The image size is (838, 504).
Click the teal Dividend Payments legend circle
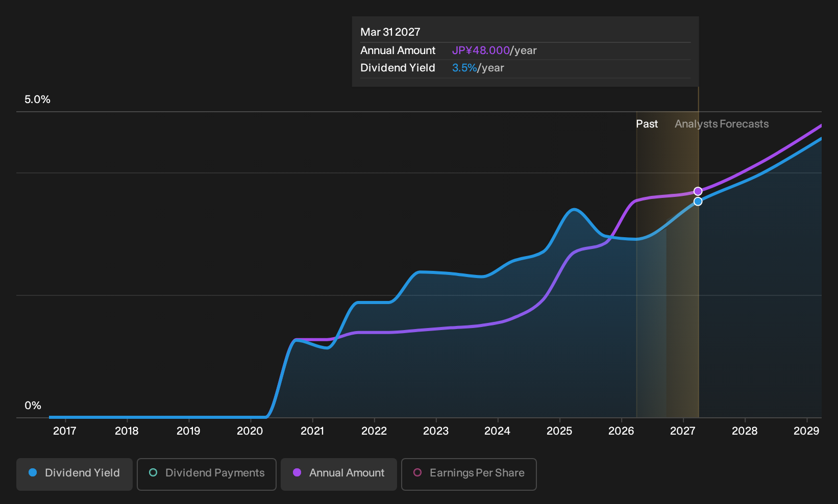(x=153, y=472)
